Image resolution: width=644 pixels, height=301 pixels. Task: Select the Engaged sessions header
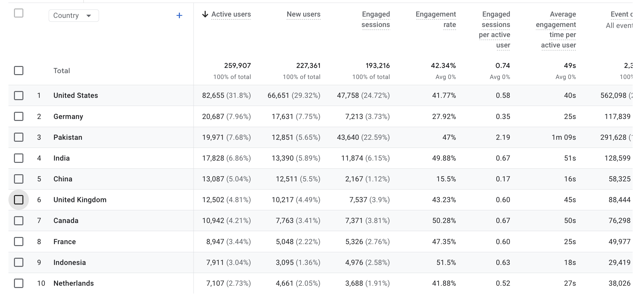point(376,20)
